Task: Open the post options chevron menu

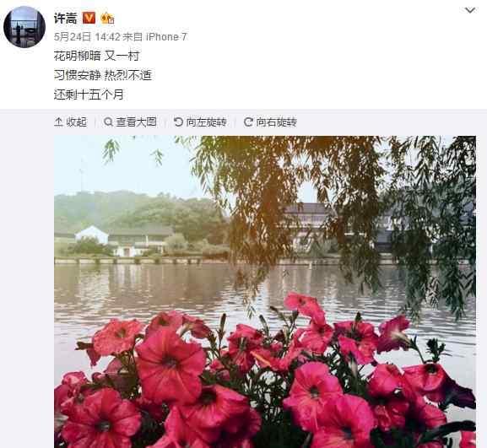Action: (x=470, y=10)
